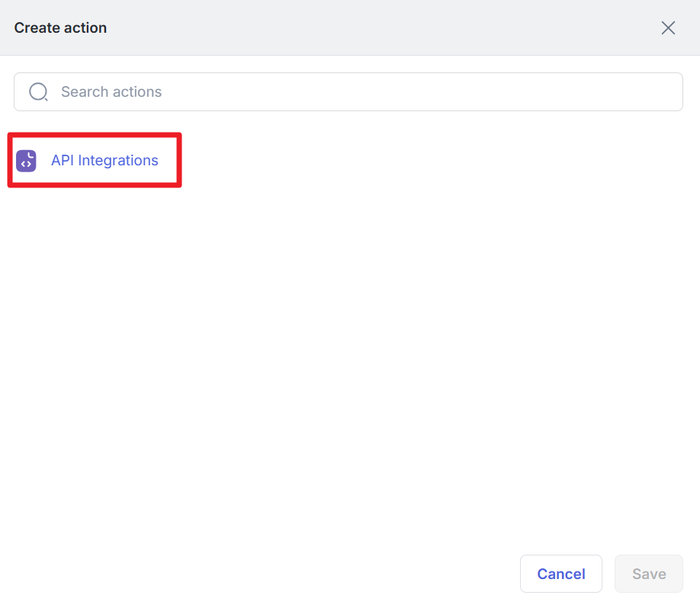Close the Create action dialog
This screenshot has width=700, height=608.
(x=668, y=28)
